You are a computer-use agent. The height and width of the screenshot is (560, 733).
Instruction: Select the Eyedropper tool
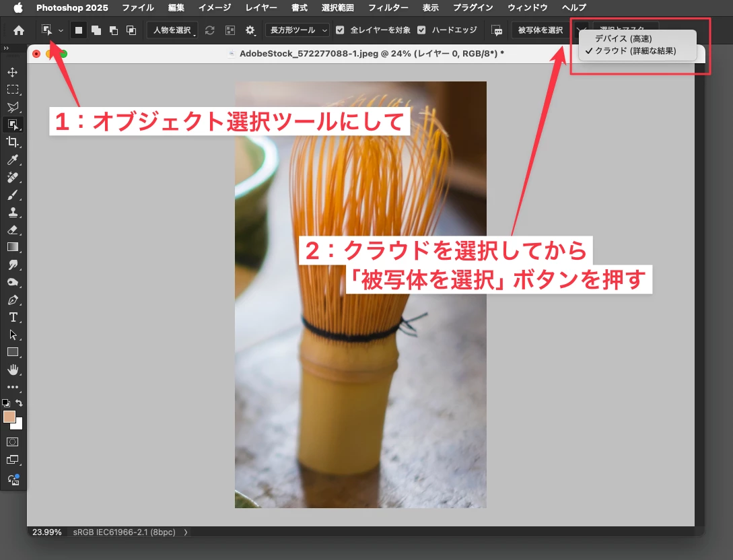(13, 160)
